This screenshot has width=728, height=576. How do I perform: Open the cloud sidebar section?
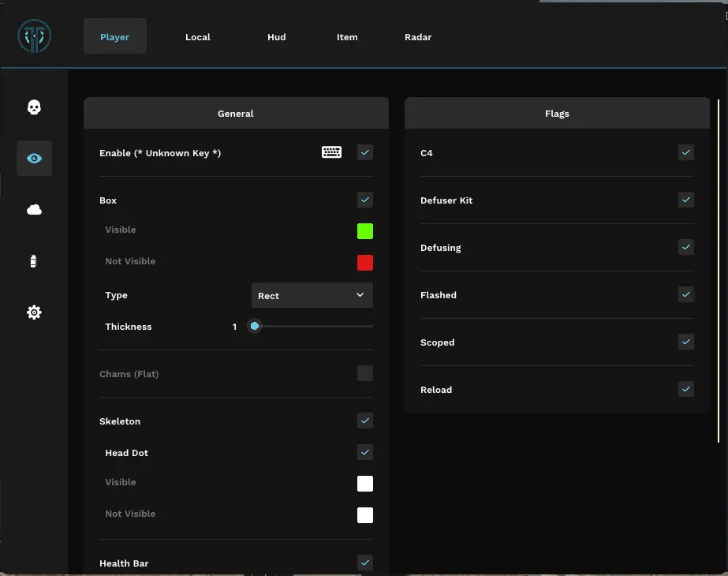(x=34, y=210)
